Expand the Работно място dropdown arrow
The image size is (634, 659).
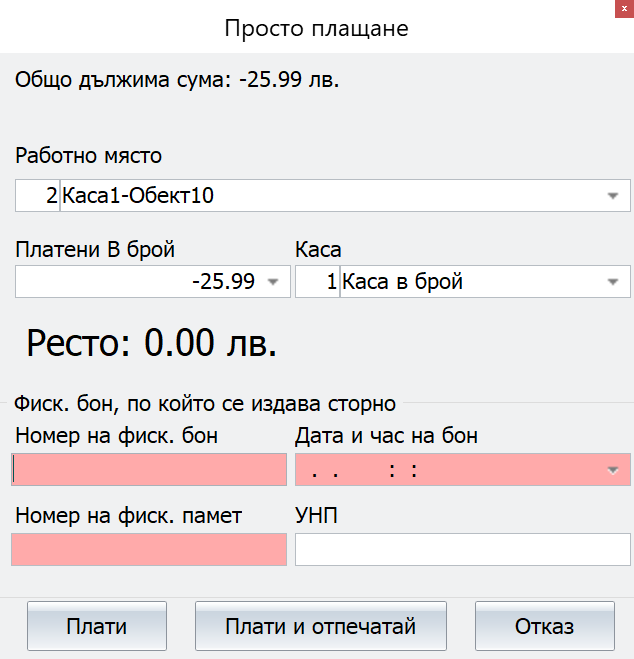point(613,196)
